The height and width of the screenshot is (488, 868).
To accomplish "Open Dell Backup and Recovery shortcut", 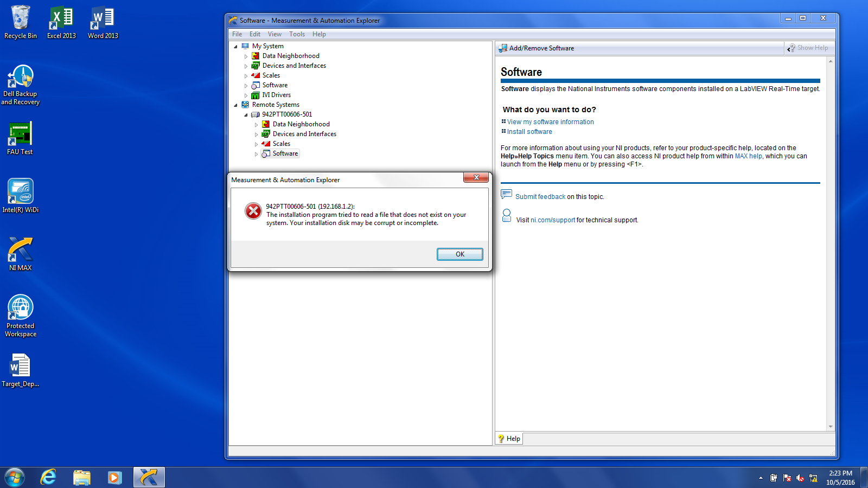I will [x=21, y=85].
